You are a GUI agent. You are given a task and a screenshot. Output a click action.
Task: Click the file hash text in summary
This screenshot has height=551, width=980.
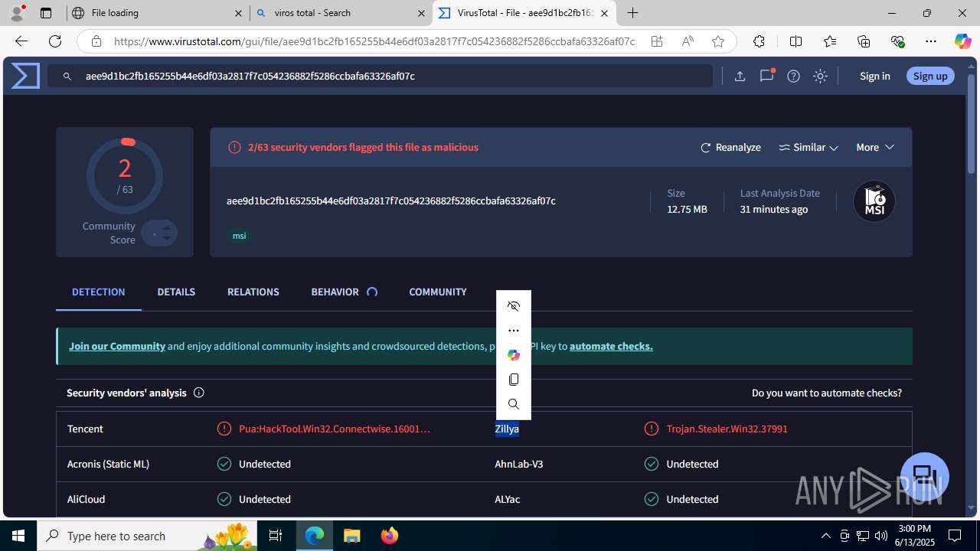click(391, 201)
